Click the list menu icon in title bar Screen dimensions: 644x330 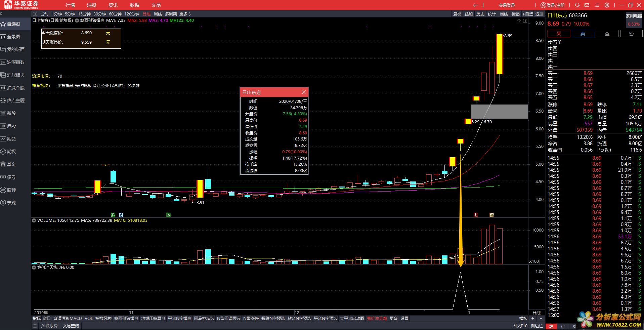(x=597, y=5)
